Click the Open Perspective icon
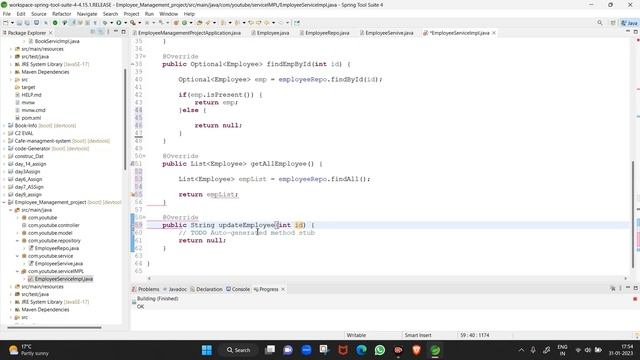Image resolution: width=640 pixels, height=360 pixels. [x=613, y=22]
